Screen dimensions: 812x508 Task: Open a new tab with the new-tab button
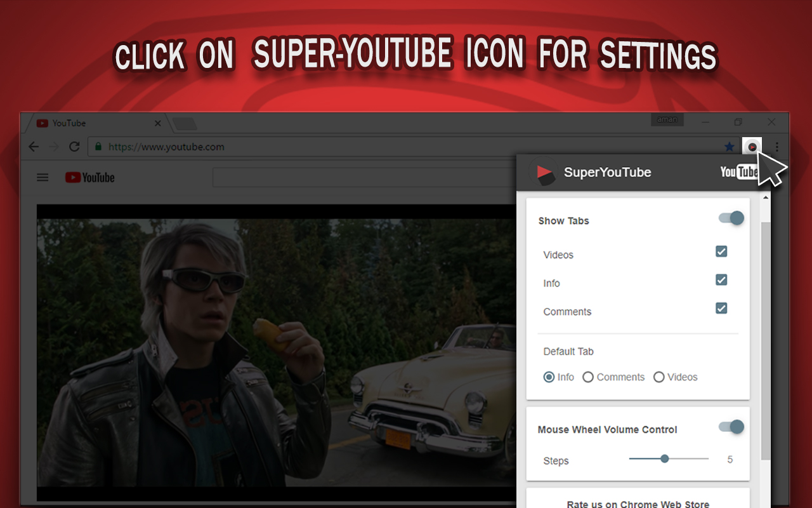click(x=185, y=123)
